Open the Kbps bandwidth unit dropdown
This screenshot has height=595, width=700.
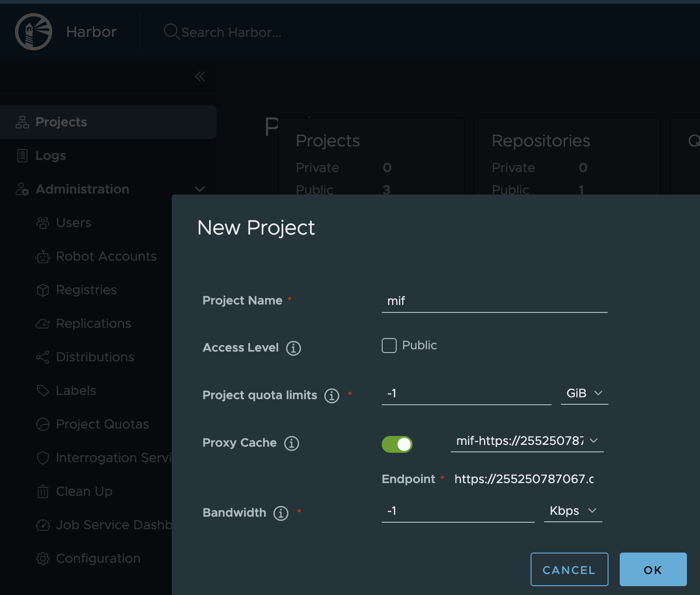pyautogui.click(x=573, y=511)
